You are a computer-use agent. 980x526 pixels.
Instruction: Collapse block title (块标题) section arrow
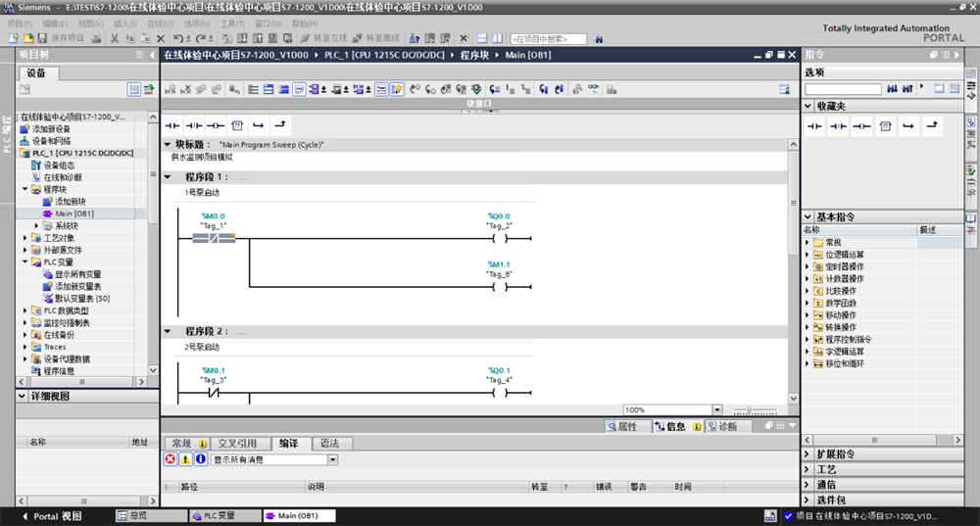pyautogui.click(x=168, y=144)
